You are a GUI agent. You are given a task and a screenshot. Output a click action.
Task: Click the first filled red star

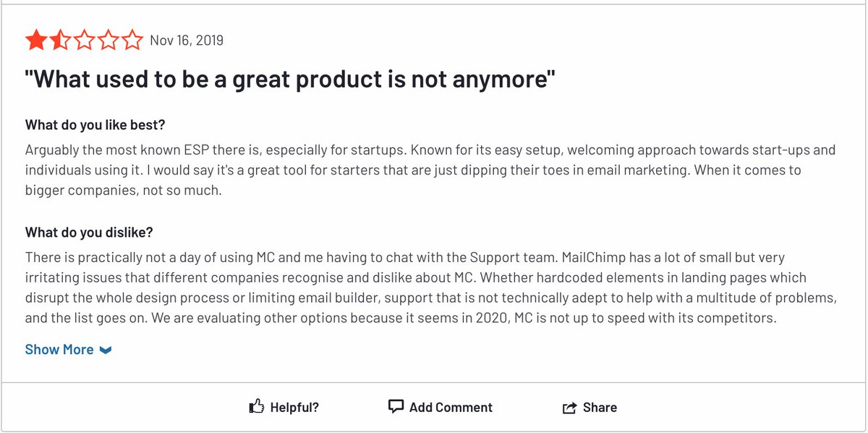pos(35,41)
